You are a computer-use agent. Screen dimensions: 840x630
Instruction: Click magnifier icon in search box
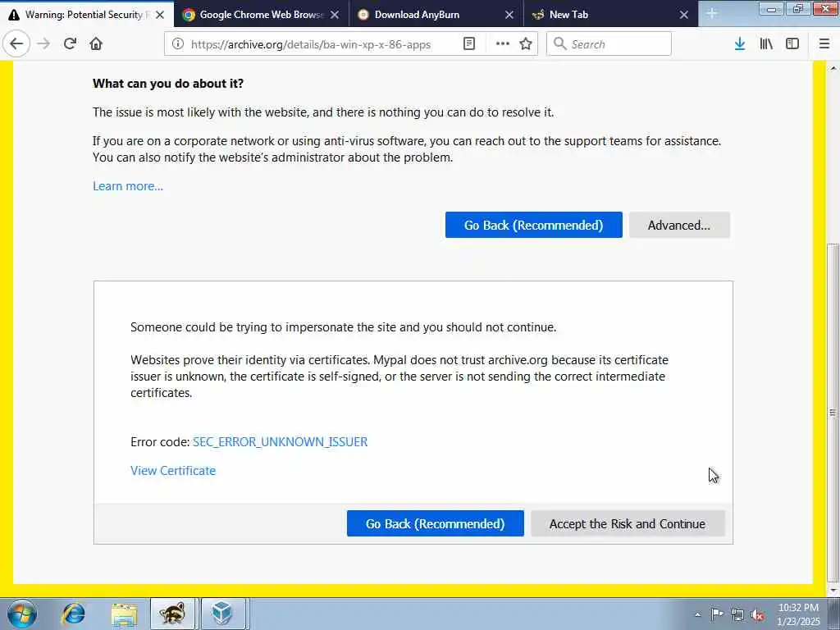pyautogui.click(x=559, y=44)
